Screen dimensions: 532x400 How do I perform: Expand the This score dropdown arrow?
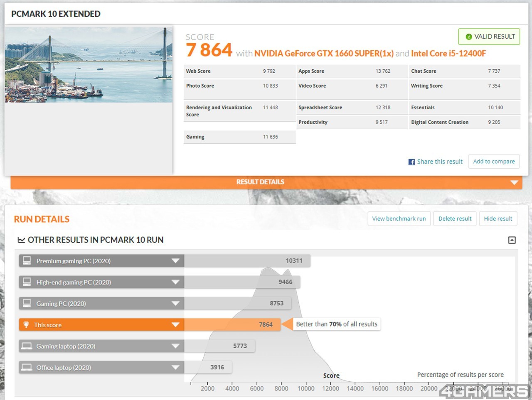(175, 325)
